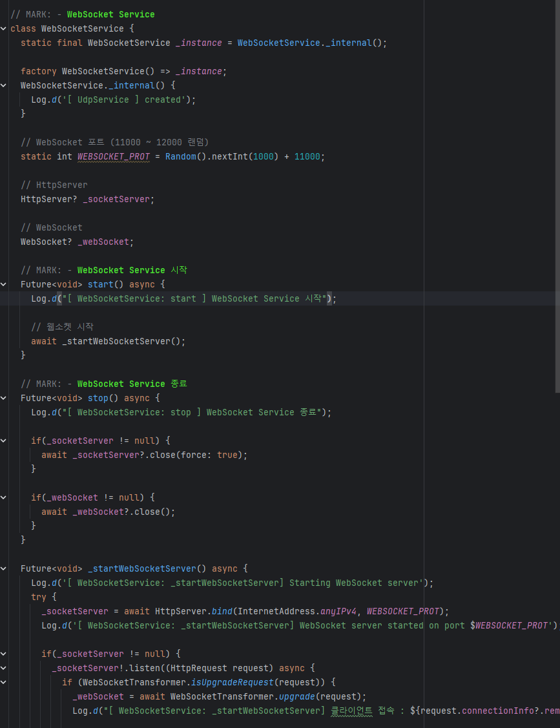Screen dimensions: 560x728
Task: Click nextInt(1000) method call
Action: click(244, 156)
